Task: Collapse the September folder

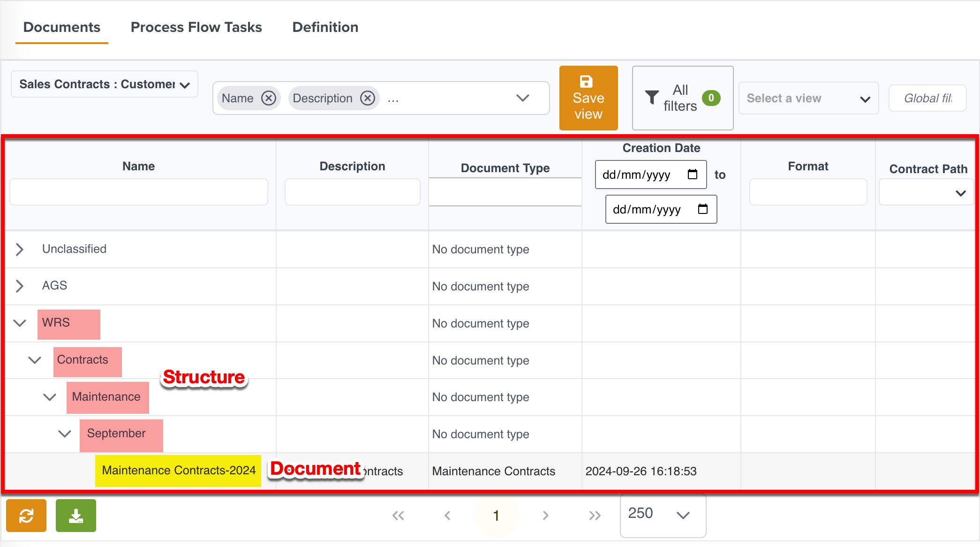Action: pos(65,433)
